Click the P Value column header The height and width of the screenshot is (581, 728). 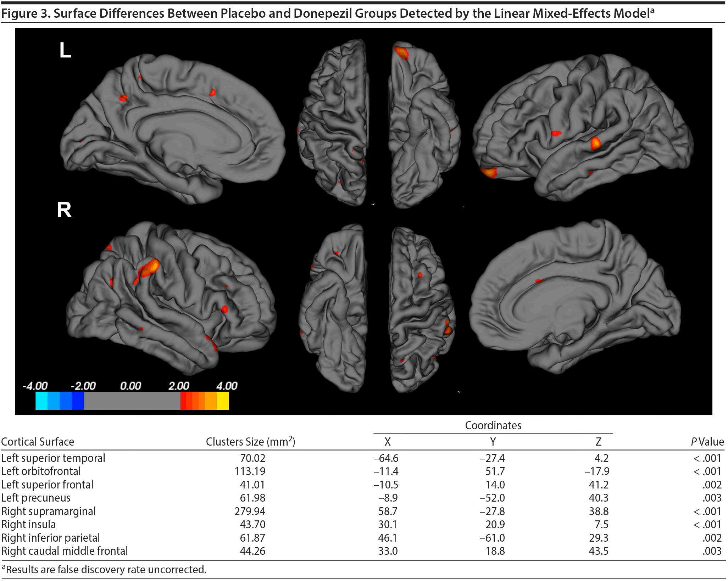(707, 442)
